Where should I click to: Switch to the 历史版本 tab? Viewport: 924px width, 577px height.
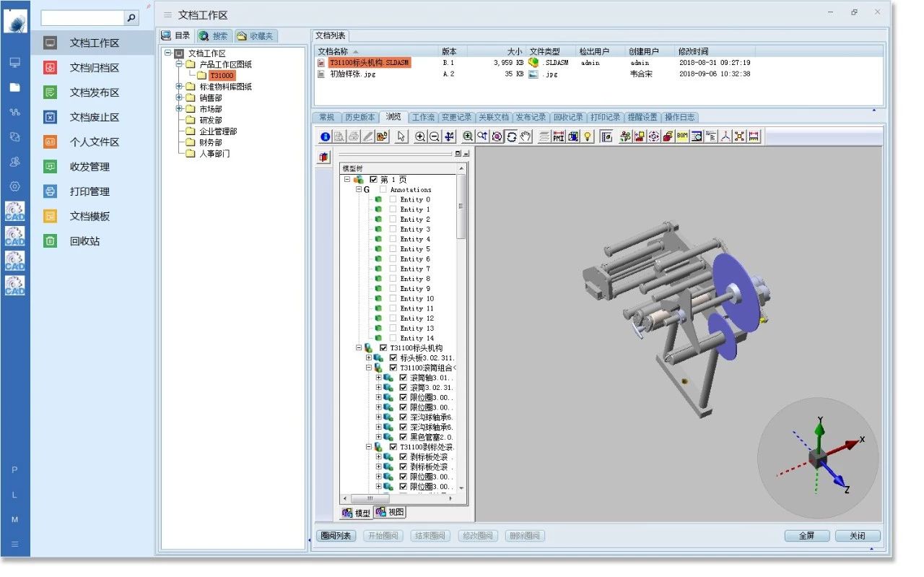(359, 117)
